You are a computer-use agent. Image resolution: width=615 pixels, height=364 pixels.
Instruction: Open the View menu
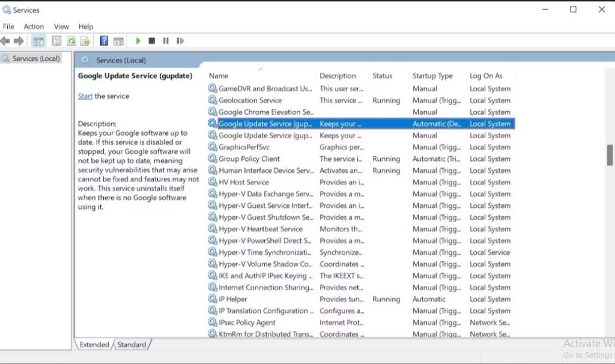coord(61,26)
